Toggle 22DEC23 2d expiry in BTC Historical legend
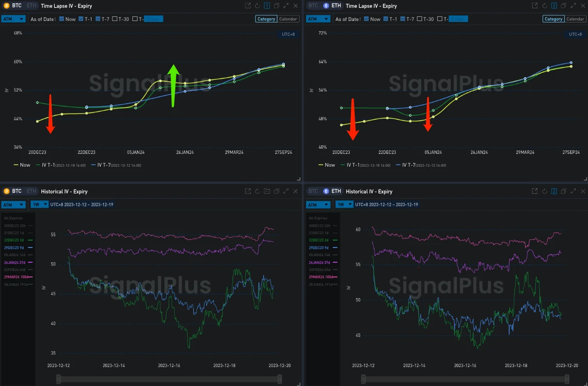 tap(17, 240)
